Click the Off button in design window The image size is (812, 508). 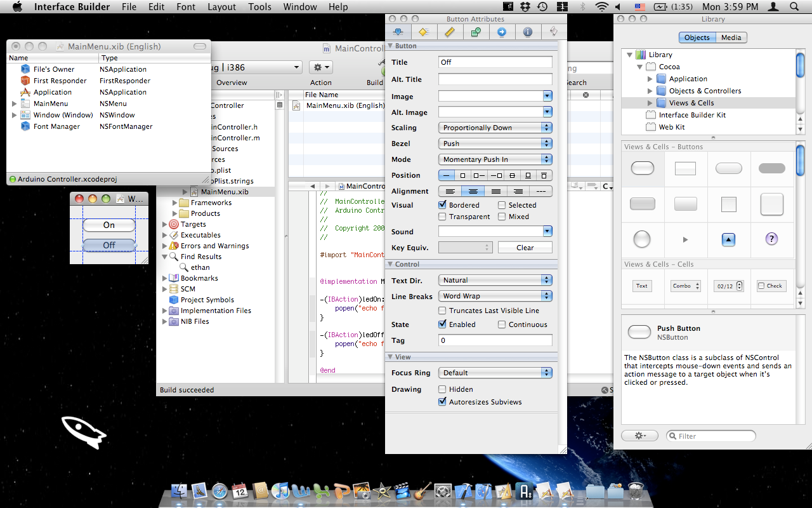pyautogui.click(x=109, y=245)
